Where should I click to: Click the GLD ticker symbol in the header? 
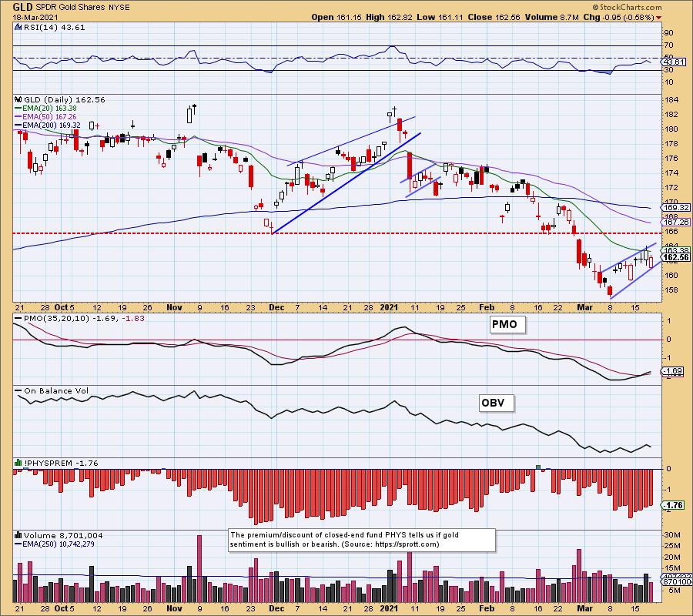(22, 7)
